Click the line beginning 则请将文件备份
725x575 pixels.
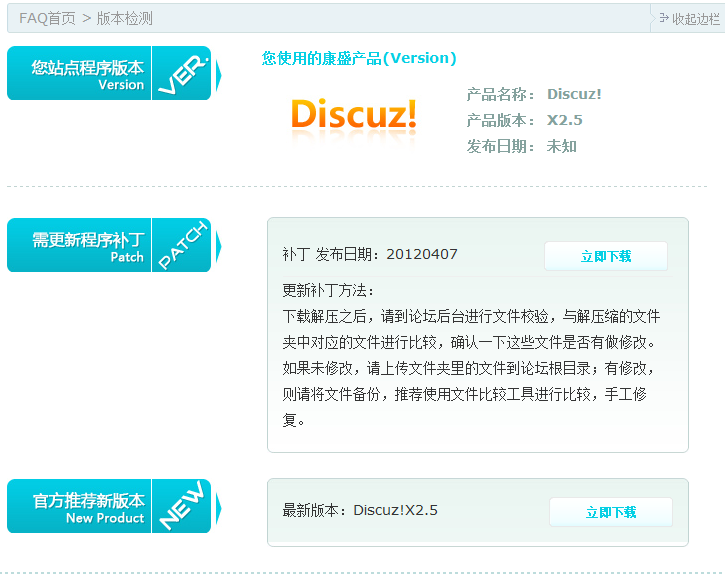(x=464, y=394)
